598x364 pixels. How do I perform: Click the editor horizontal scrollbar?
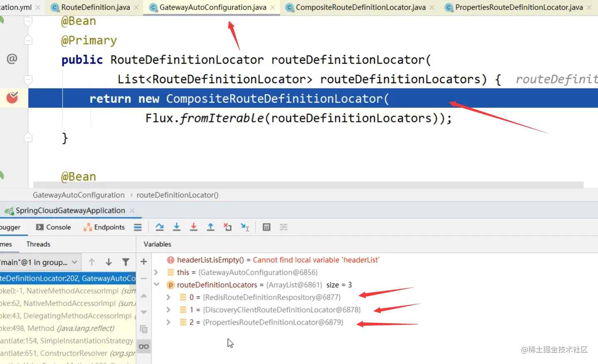308,185
